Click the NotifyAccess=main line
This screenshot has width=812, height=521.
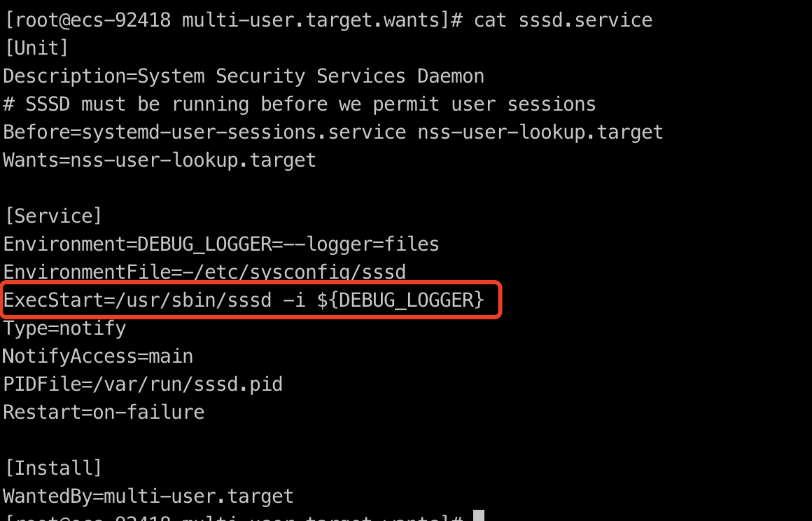click(x=98, y=356)
